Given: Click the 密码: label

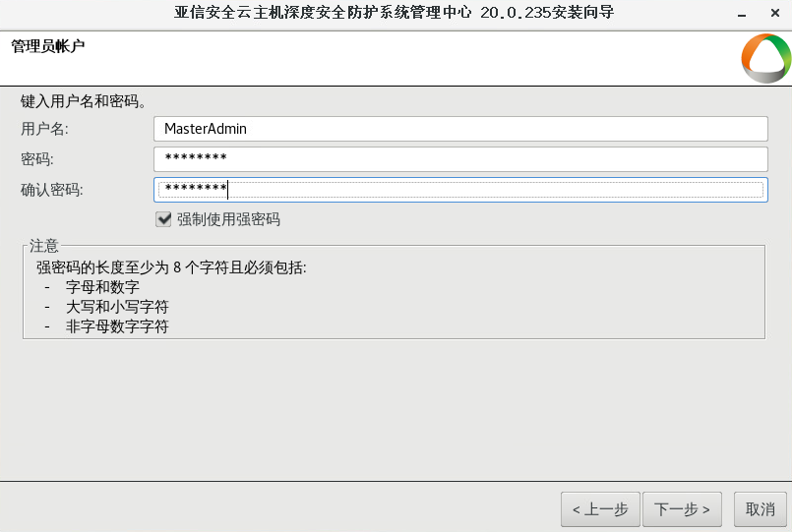Looking at the screenshot, I should pyautogui.click(x=36, y=159).
